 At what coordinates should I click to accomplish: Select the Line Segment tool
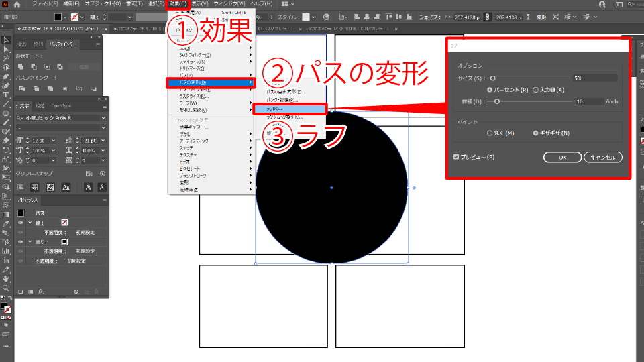6,105
